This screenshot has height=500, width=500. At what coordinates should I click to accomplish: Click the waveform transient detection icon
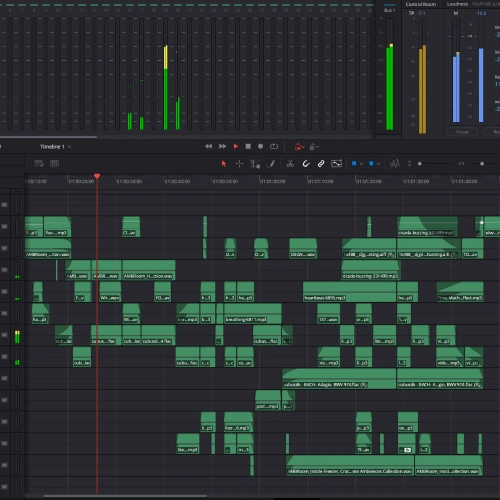click(394, 164)
